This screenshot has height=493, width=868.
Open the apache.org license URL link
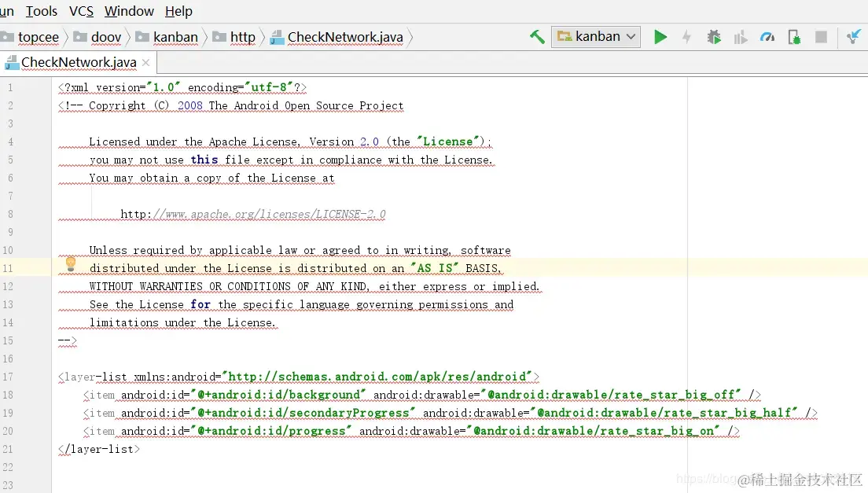coord(253,214)
